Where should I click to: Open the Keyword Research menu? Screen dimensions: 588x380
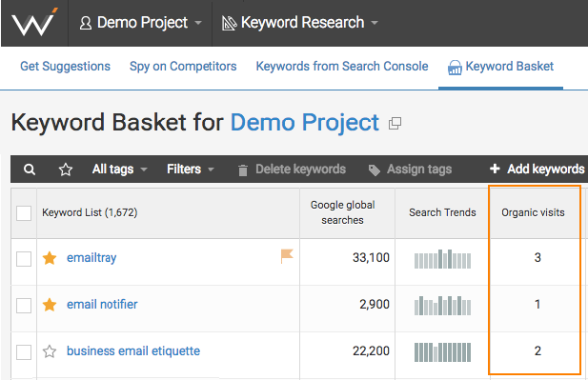click(299, 23)
